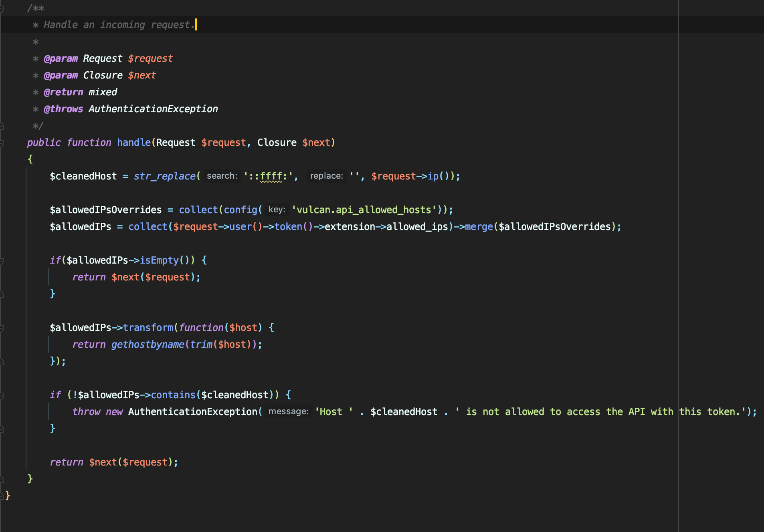Click the str_replace function call
764x532 pixels.
(x=164, y=176)
